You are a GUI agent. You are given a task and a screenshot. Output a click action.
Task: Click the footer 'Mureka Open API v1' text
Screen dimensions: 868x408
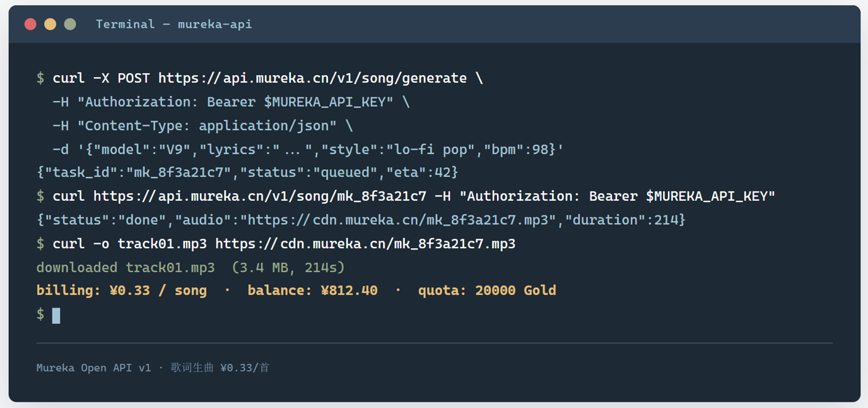94,368
